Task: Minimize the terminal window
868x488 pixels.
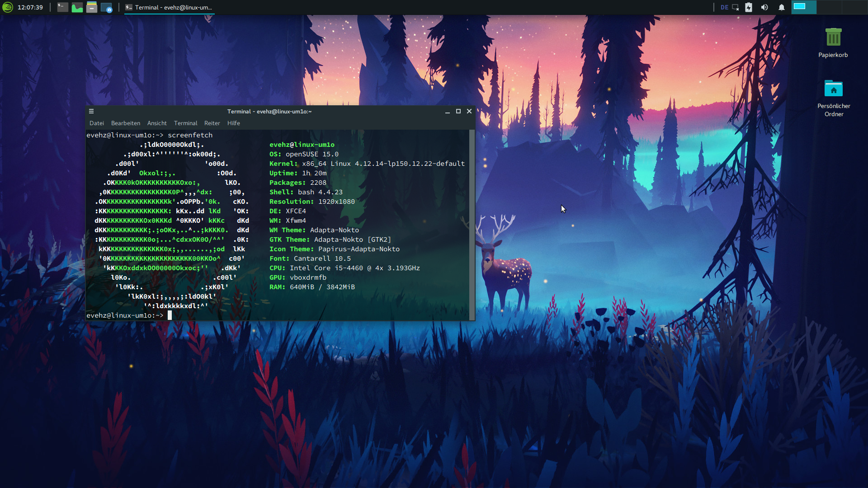Action: coord(448,111)
